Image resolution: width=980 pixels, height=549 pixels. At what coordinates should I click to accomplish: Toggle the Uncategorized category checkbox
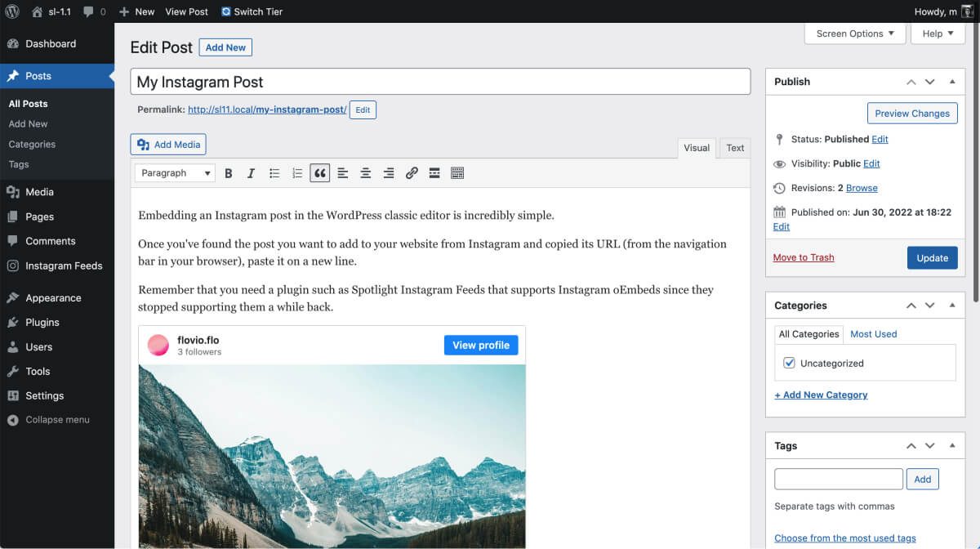pyautogui.click(x=789, y=364)
